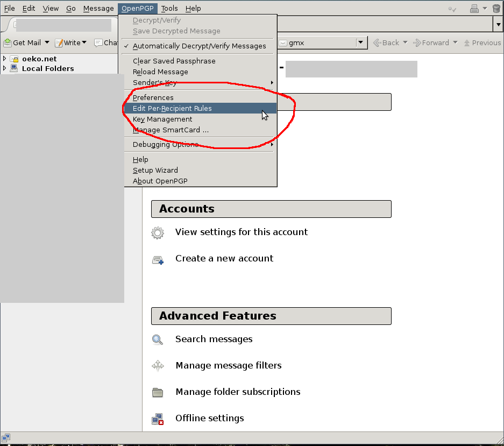This screenshot has width=504, height=446.
Task: Expand the oeko.net account tree
Action: [4, 59]
